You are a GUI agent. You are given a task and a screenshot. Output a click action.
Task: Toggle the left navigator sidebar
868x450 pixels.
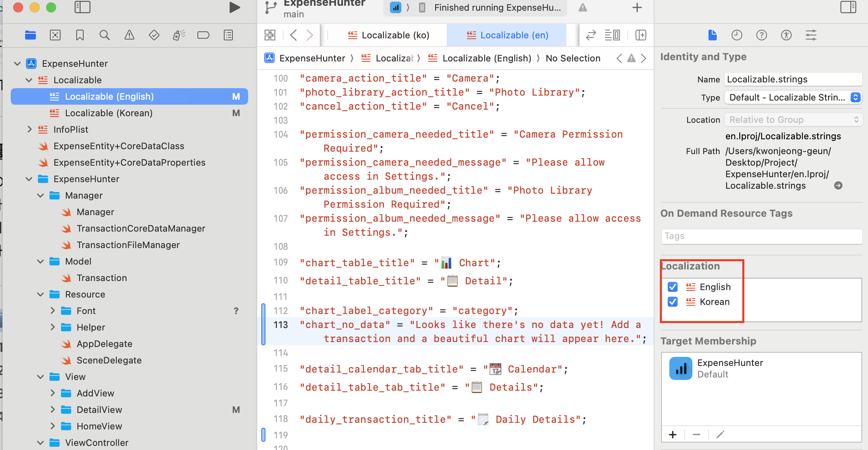[x=82, y=7]
